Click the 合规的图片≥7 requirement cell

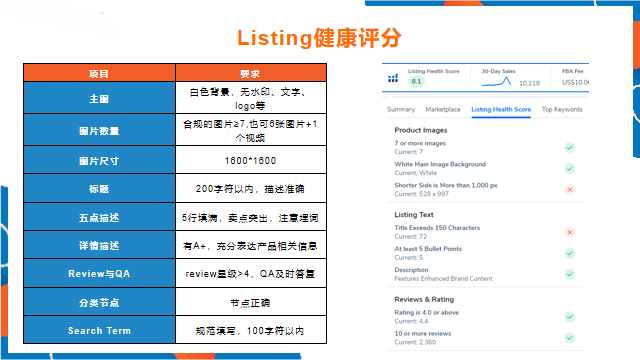click(251, 131)
